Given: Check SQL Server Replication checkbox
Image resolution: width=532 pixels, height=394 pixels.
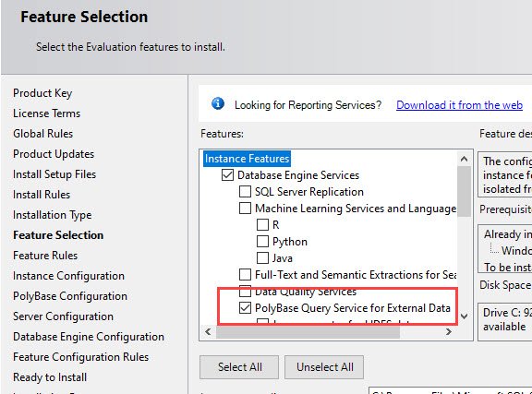Looking at the screenshot, I should (x=245, y=192).
